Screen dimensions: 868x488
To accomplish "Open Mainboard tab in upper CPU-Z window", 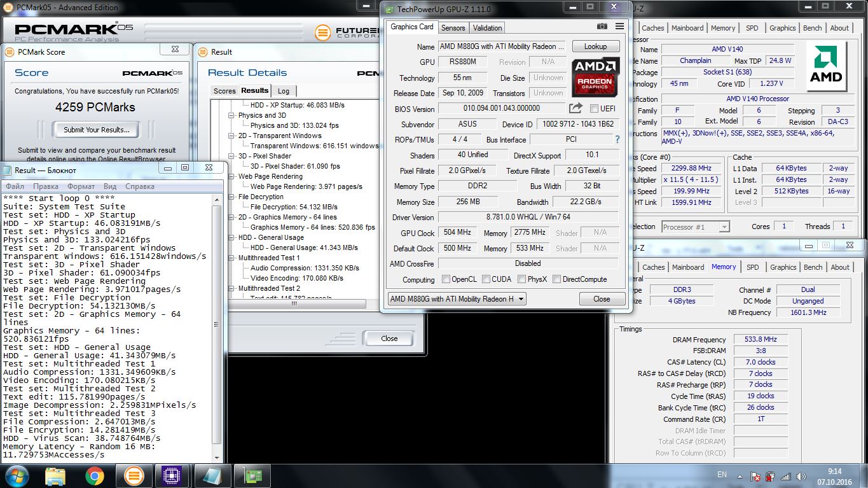I will 687,28.
